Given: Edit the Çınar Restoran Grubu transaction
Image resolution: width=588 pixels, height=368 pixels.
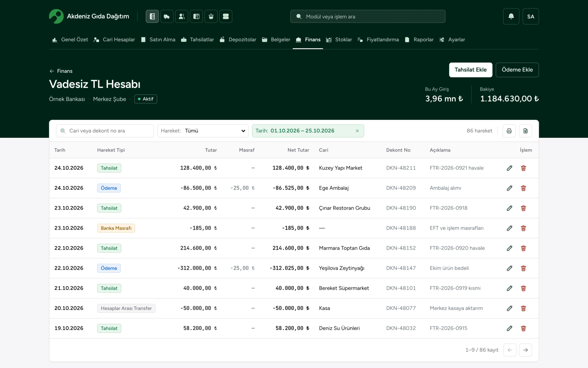Looking at the screenshot, I should click(510, 208).
